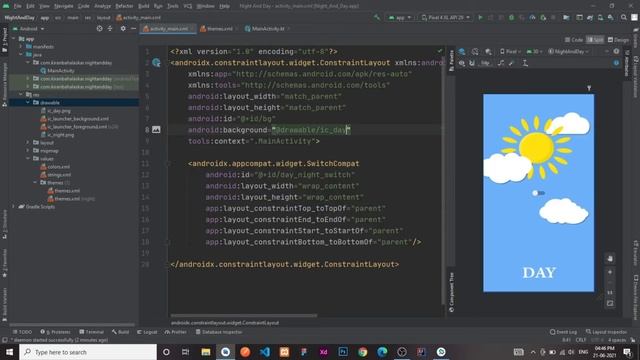Click the Make Project hammer icon
Image resolution: width=640 pixels, height=360 pixels.
point(377,18)
